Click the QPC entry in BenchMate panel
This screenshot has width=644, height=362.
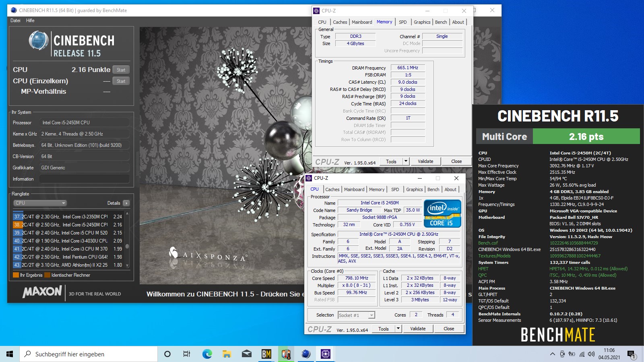tap(482, 275)
